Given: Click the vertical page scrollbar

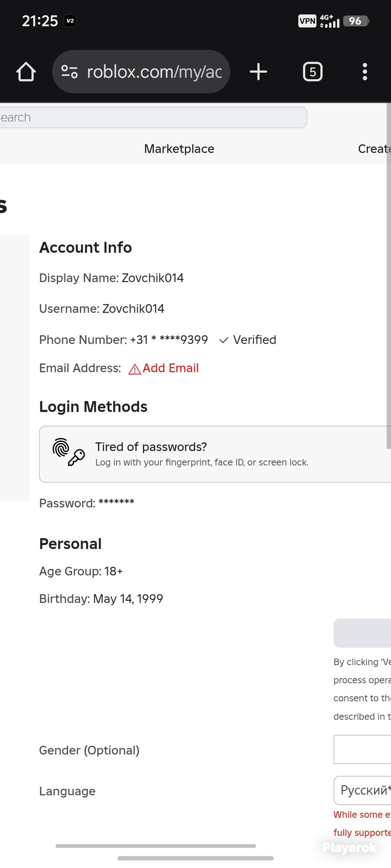Looking at the screenshot, I should [389, 276].
